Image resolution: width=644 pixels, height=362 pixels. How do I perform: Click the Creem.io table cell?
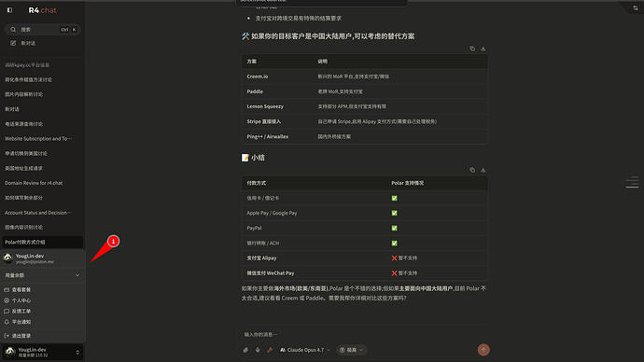[258, 77]
